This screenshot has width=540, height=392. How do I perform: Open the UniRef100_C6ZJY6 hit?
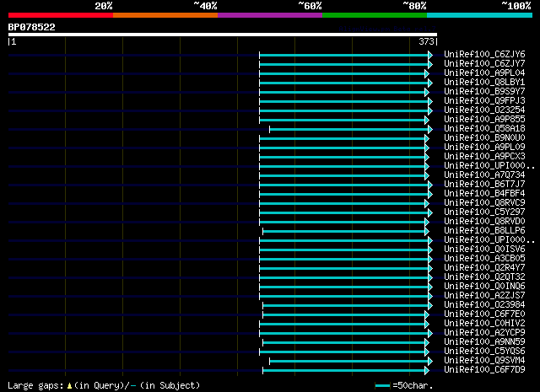(484, 55)
